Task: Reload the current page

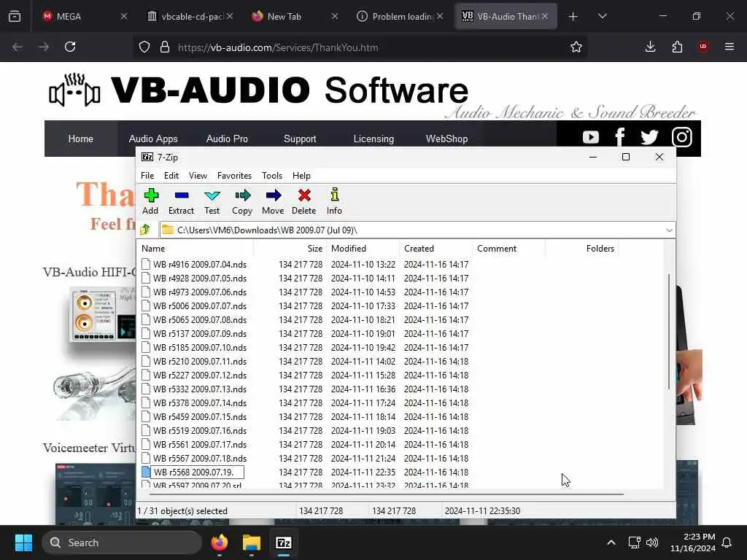Action: (x=70, y=47)
